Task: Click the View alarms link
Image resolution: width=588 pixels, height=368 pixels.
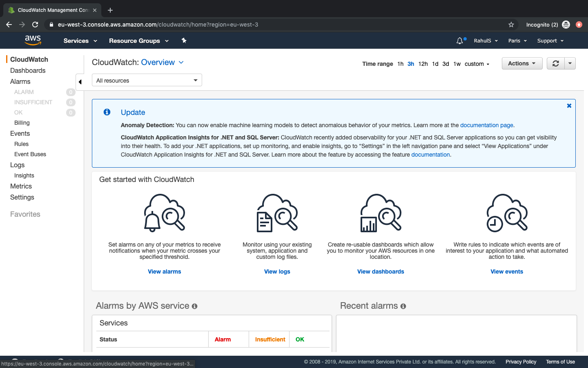Action: pos(164,272)
